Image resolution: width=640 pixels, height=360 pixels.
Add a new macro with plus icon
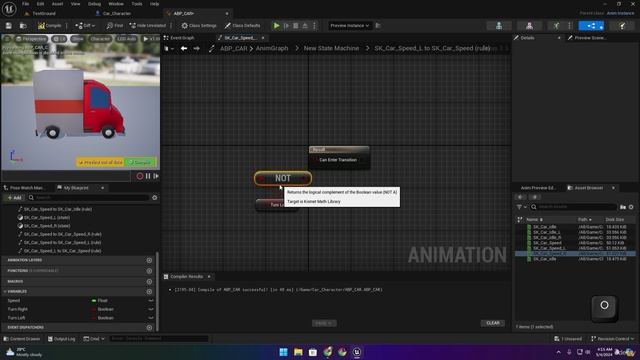(149, 282)
